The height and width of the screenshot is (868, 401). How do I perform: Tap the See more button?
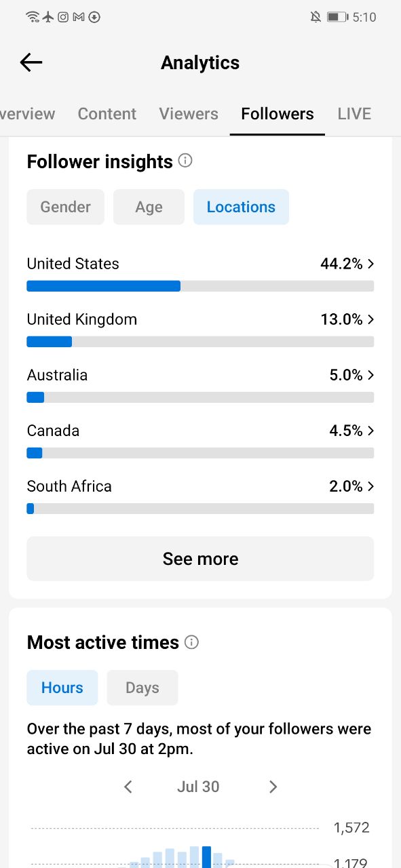200,559
